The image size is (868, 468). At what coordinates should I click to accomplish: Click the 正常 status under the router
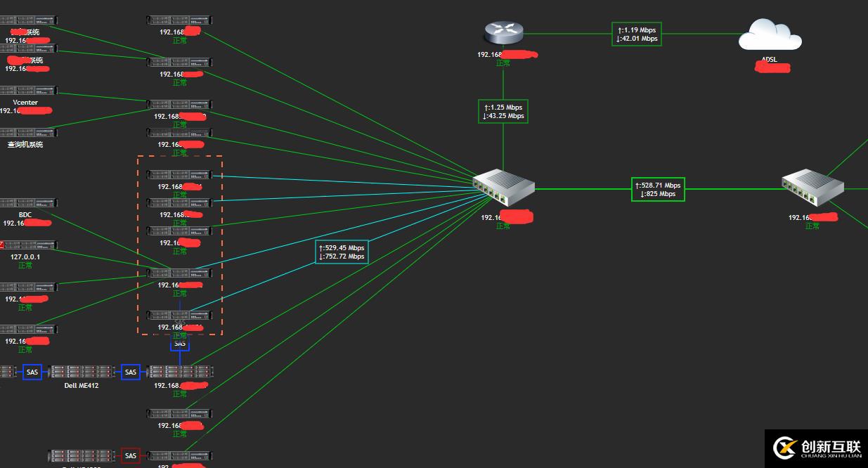point(503,63)
